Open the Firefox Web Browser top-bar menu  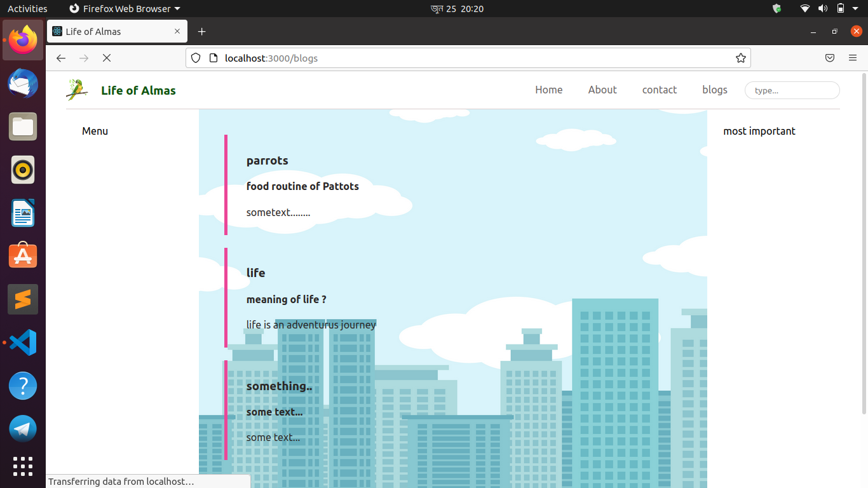124,8
